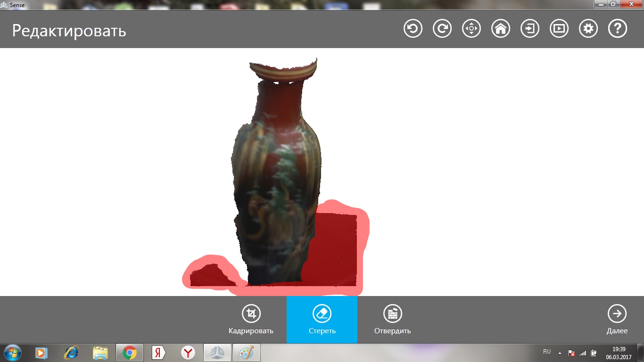Proceed with the Далее button
The height and width of the screenshot is (362, 644).
617,320
